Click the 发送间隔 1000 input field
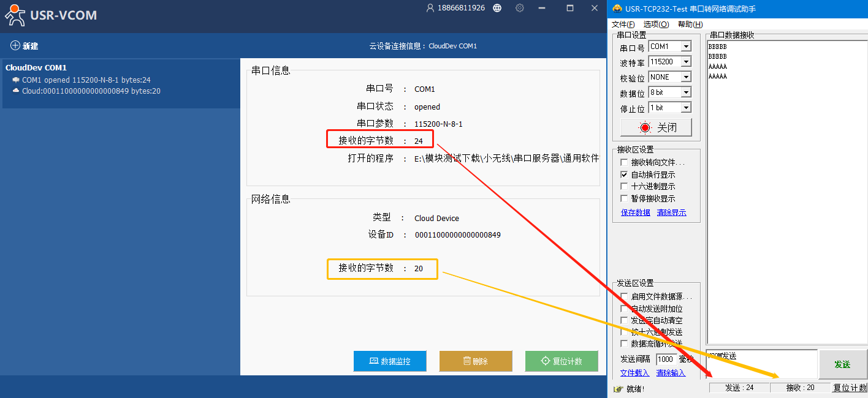This screenshot has width=868, height=398. (666, 359)
